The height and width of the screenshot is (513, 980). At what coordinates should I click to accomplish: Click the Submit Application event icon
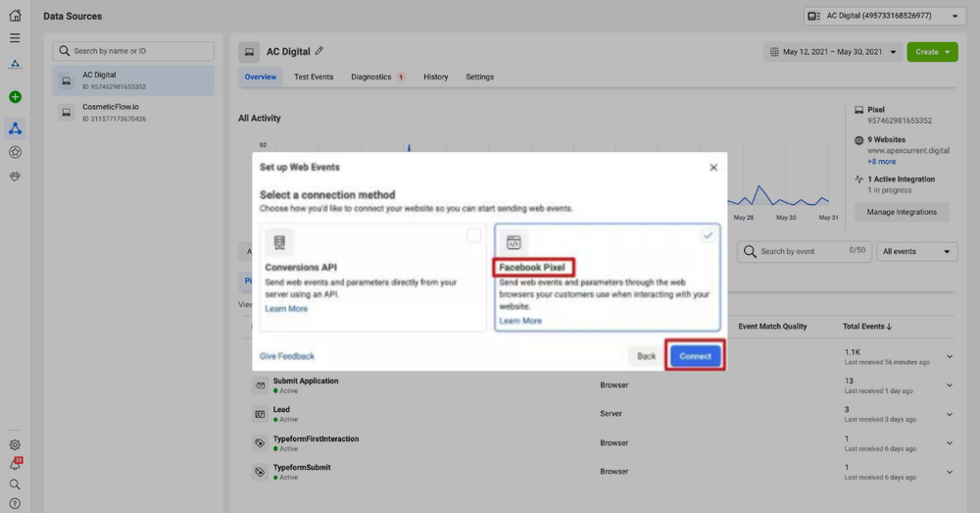coord(260,385)
